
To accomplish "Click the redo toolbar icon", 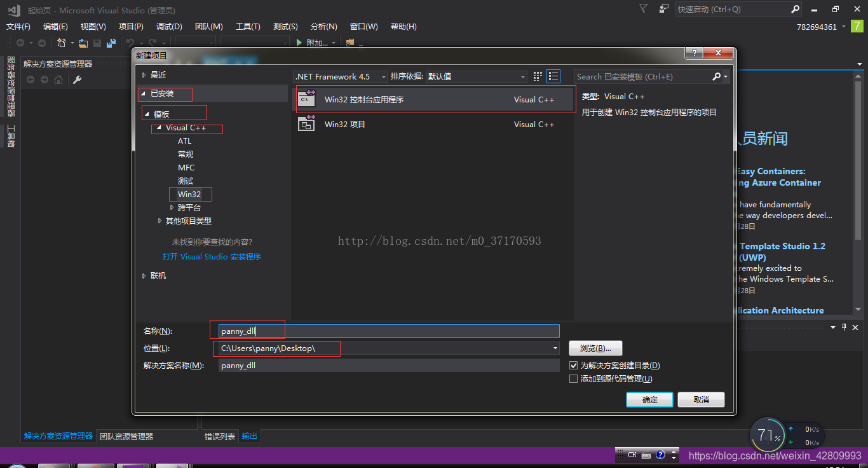I will 152,43.
